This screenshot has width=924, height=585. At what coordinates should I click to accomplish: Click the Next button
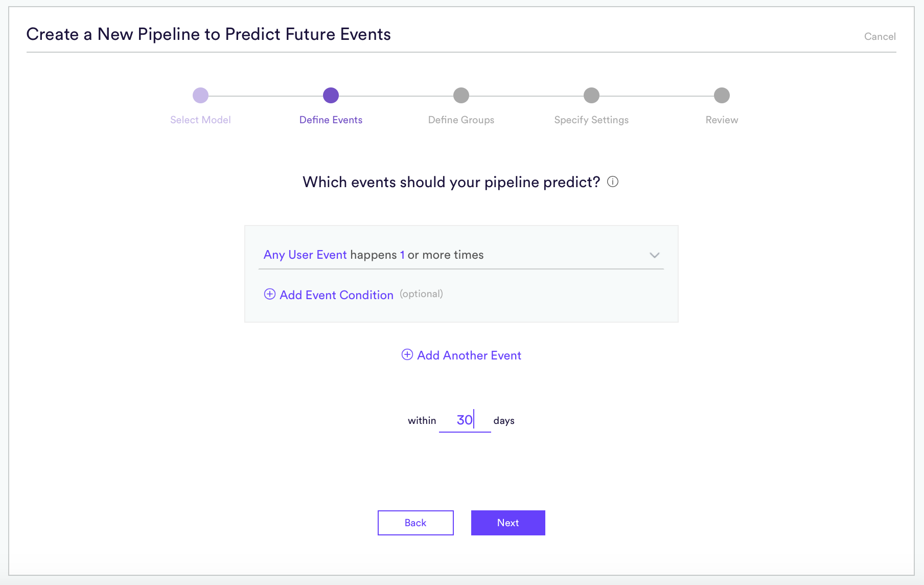(508, 523)
